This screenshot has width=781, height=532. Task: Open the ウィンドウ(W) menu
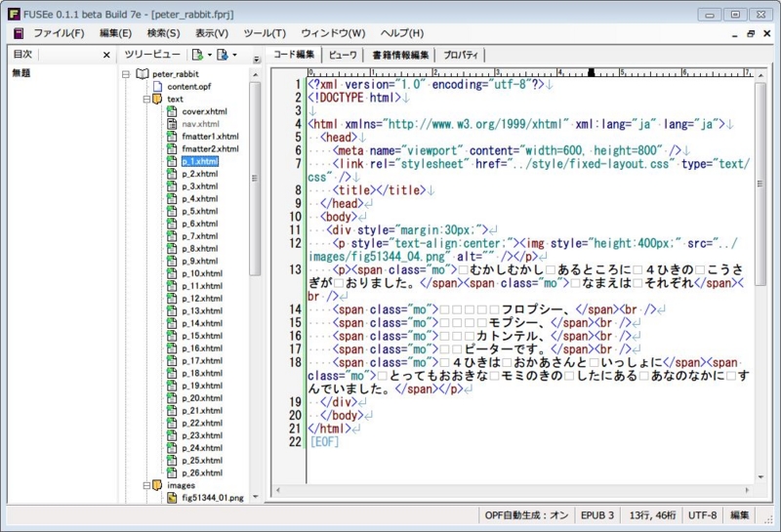333,33
